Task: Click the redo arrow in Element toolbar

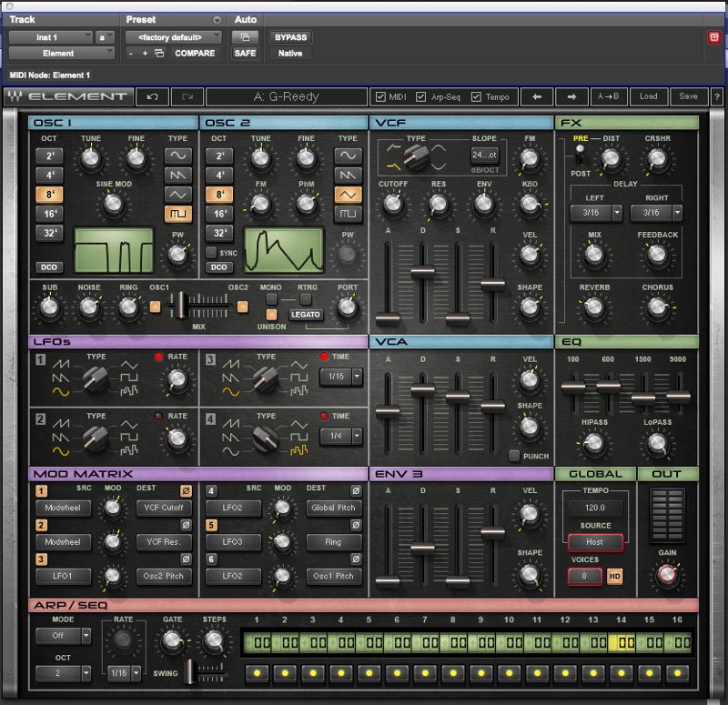Action: pos(187,97)
